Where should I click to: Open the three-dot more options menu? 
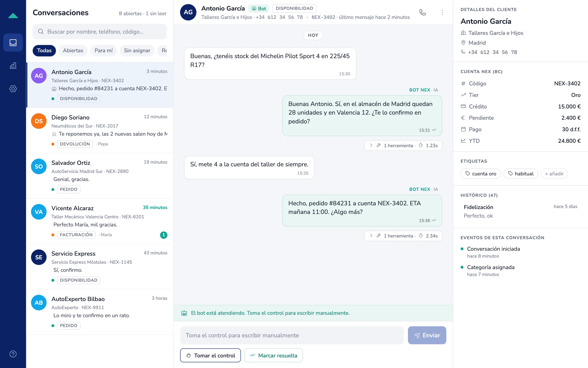point(442,12)
